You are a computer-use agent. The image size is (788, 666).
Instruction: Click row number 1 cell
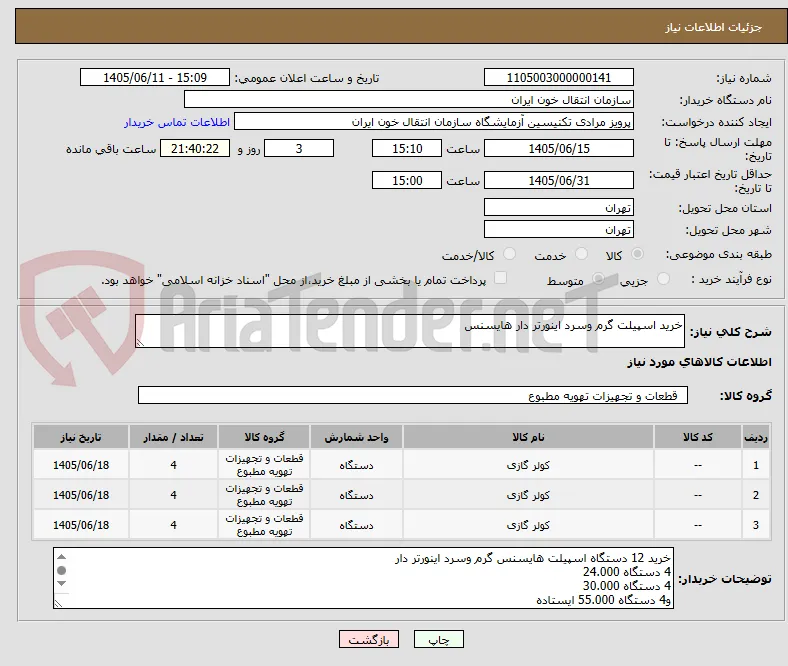(756, 465)
